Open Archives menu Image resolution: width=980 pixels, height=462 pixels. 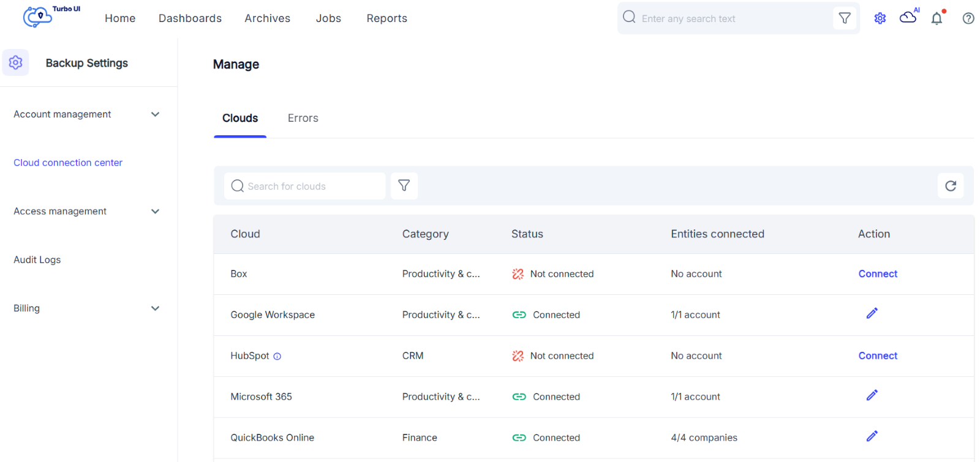(x=268, y=18)
